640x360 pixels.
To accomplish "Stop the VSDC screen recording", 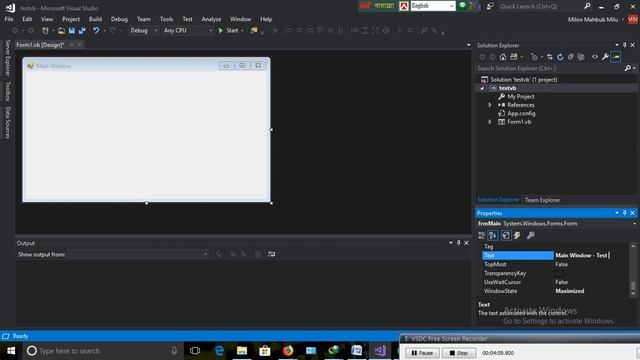I will click(459, 353).
